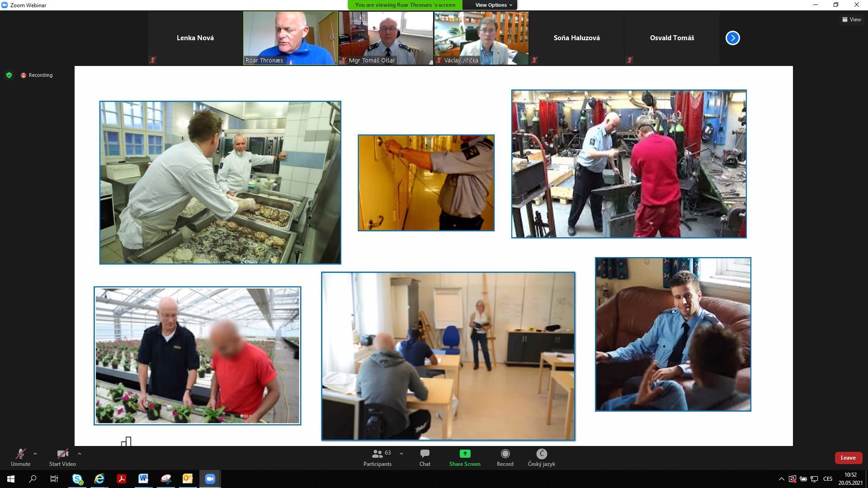Open Microsoft Word from the taskbar
Screen dimensions: 868x488
[143, 479]
